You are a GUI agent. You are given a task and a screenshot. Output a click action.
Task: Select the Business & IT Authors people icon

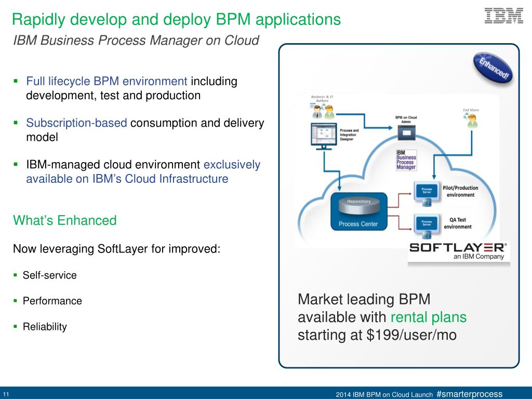[x=323, y=111]
